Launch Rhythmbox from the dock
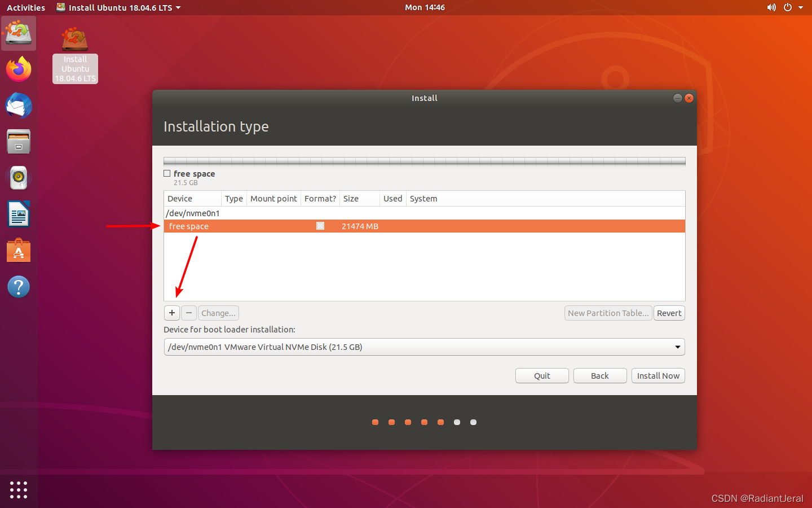This screenshot has height=508, width=812. [19, 178]
